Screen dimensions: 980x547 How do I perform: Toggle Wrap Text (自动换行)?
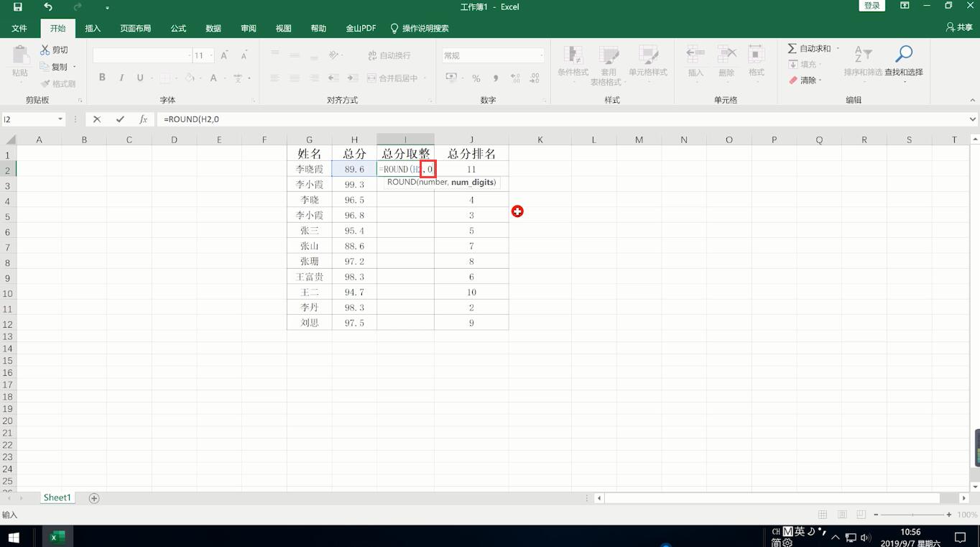point(389,55)
